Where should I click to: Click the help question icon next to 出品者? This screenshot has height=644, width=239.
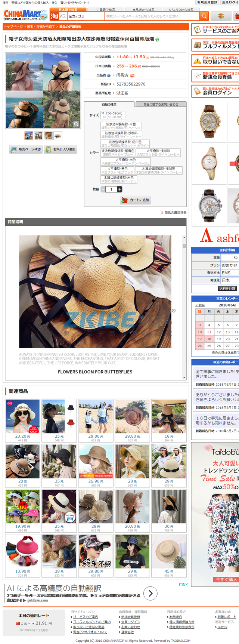pos(109,76)
